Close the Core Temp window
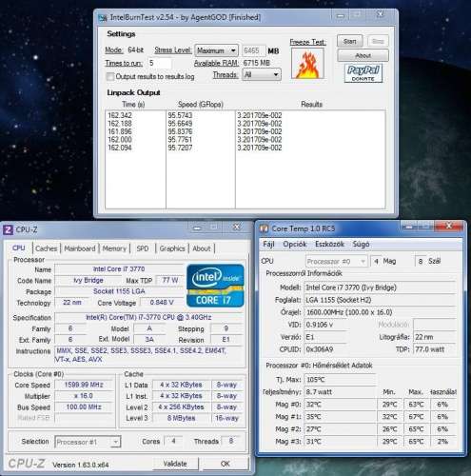471x476 pixels. click(449, 226)
